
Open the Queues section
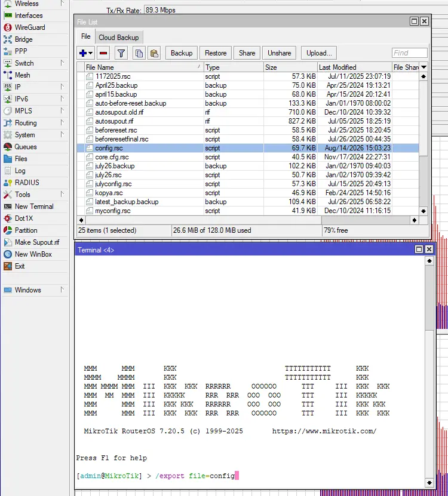[x=25, y=147]
